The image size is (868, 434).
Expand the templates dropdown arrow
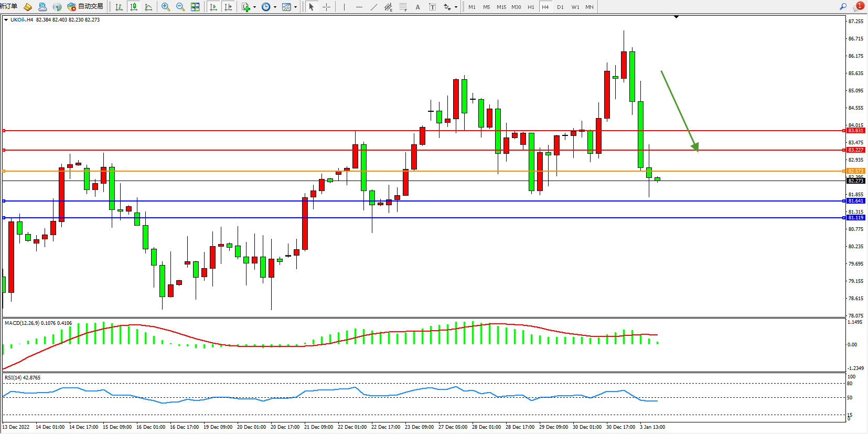(296, 7)
